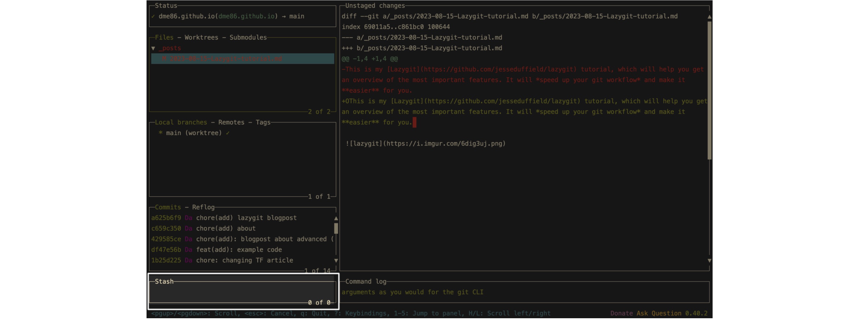Focus the Stash panel title
This screenshot has height=320, width=868.
164,282
